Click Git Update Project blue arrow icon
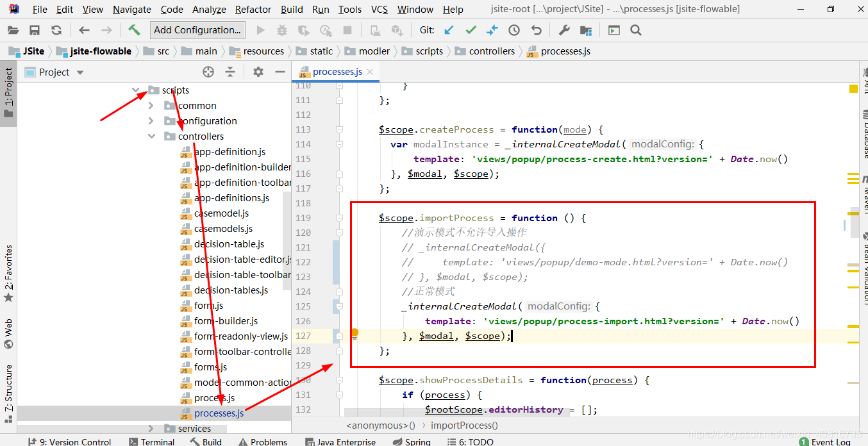Screen dimensions: 868x446 [449, 30]
